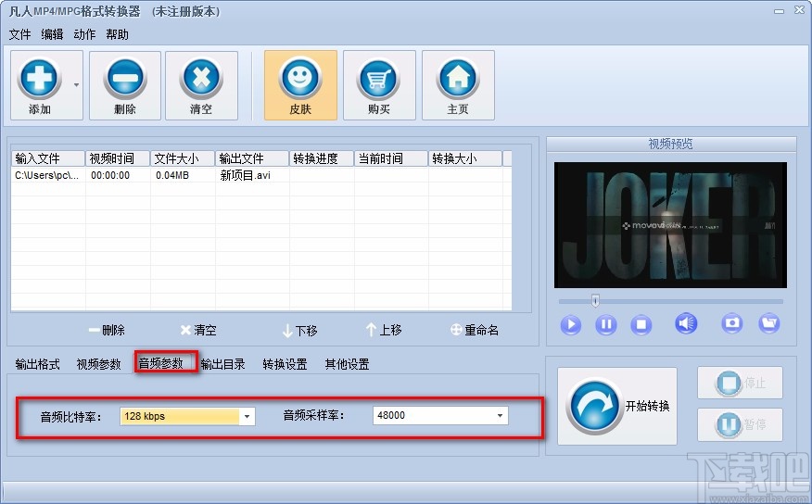Viewport: 812px width, 504px height.
Task: Select the 音频参数 tab
Action: point(161,363)
